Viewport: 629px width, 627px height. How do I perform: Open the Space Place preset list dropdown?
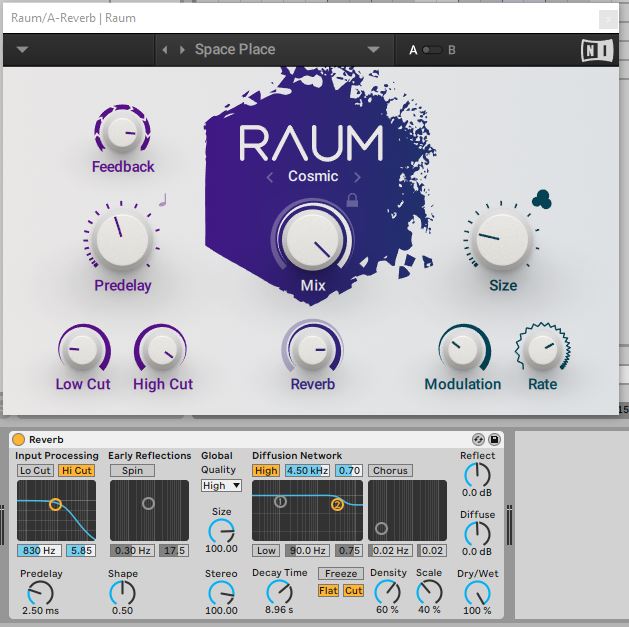point(373,50)
